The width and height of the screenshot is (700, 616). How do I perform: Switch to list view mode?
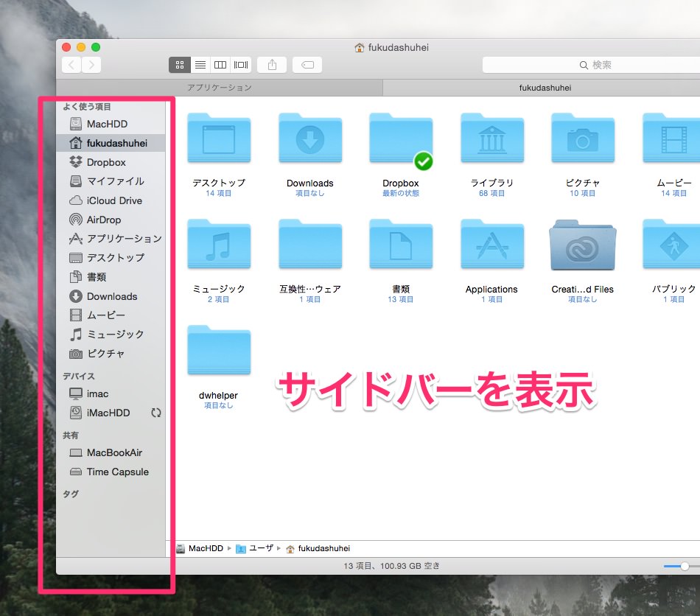coord(200,65)
